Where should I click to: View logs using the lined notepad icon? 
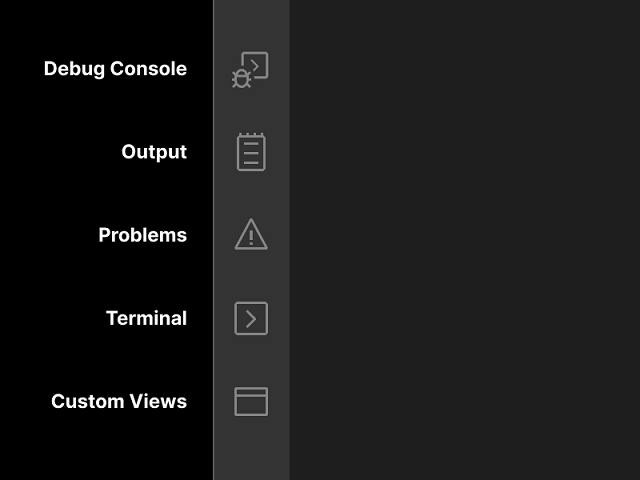[251, 152]
